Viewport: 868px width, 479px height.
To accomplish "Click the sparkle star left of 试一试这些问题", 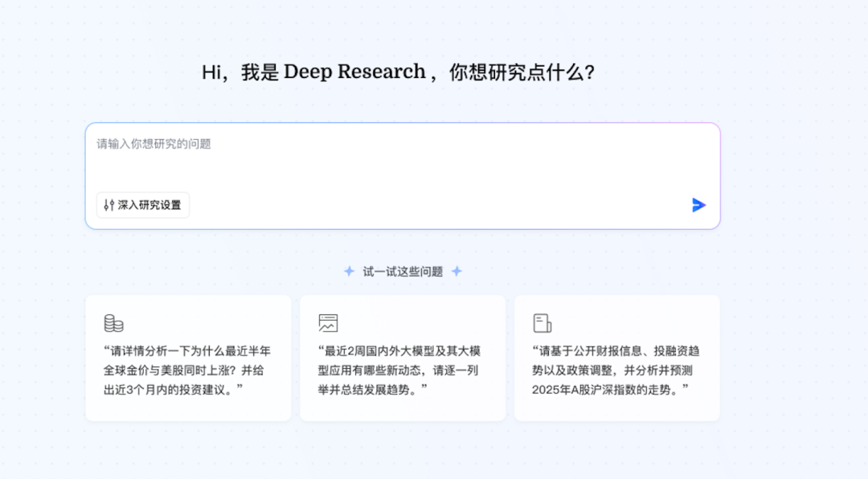I will 349,272.
